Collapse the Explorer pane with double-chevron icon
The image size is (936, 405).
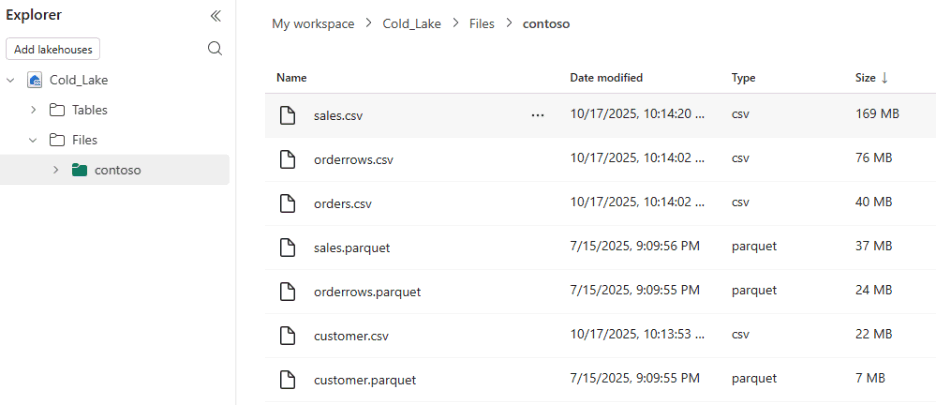[215, 16]
